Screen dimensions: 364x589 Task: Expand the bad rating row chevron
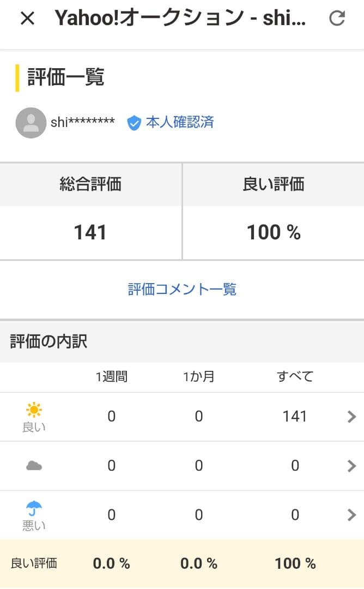(351, 515)
